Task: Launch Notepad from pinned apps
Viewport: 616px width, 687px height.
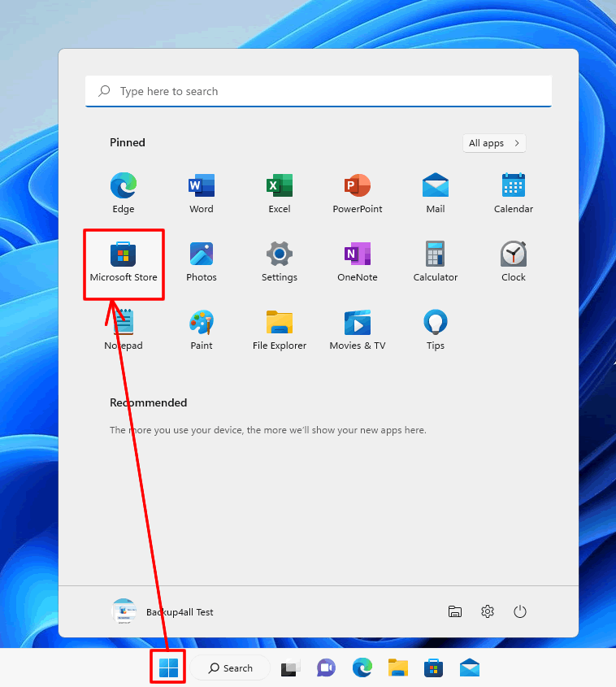Action: pos(124,330)
